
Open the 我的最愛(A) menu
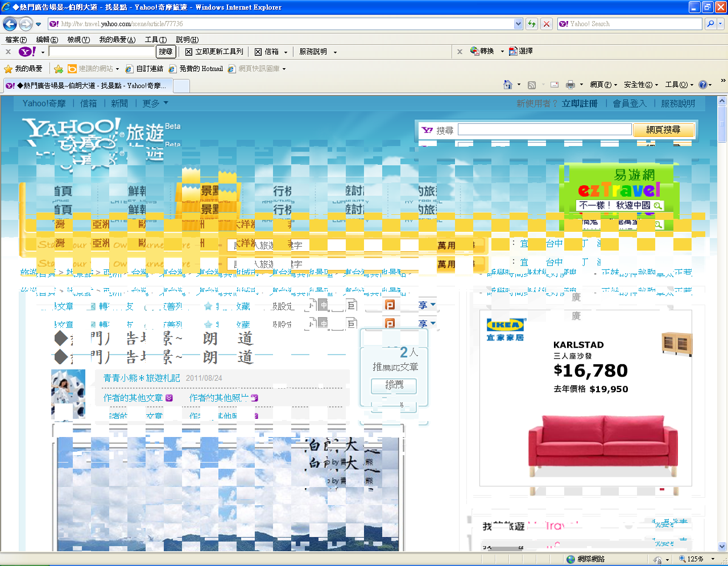pos(117,40)
